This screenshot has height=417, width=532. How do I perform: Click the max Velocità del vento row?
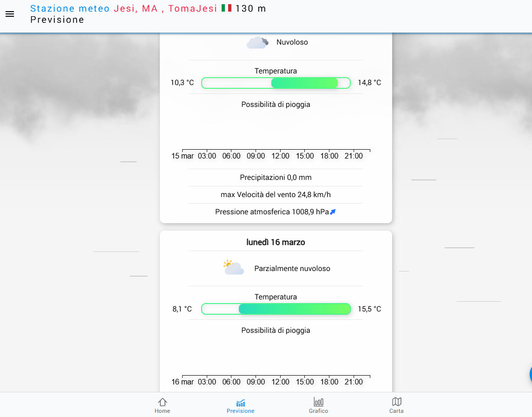point(276,195)
